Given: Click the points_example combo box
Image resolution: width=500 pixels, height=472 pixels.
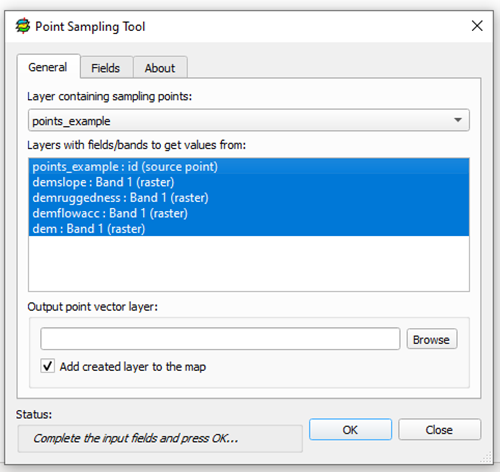Looking at the screenshot, I should (x=249, y=120).
